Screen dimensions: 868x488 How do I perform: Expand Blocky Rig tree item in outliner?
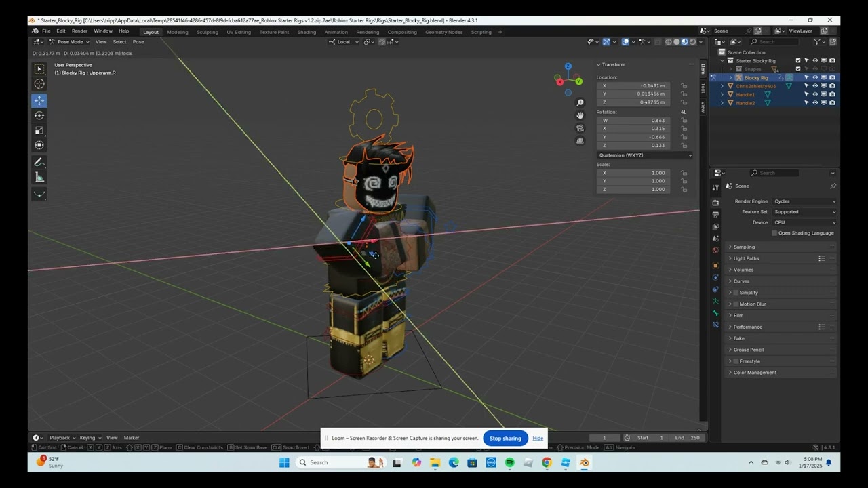[x=730, y=78]
